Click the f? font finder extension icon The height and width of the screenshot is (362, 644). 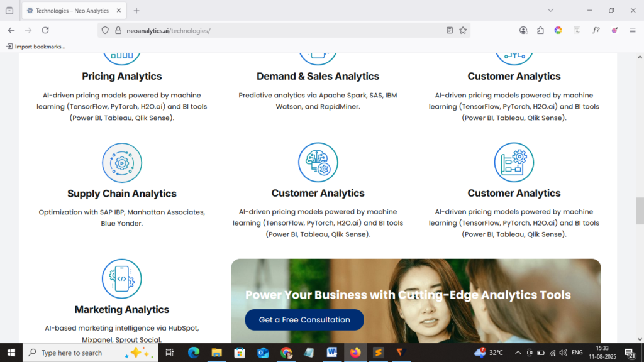(x=596, y=30)
